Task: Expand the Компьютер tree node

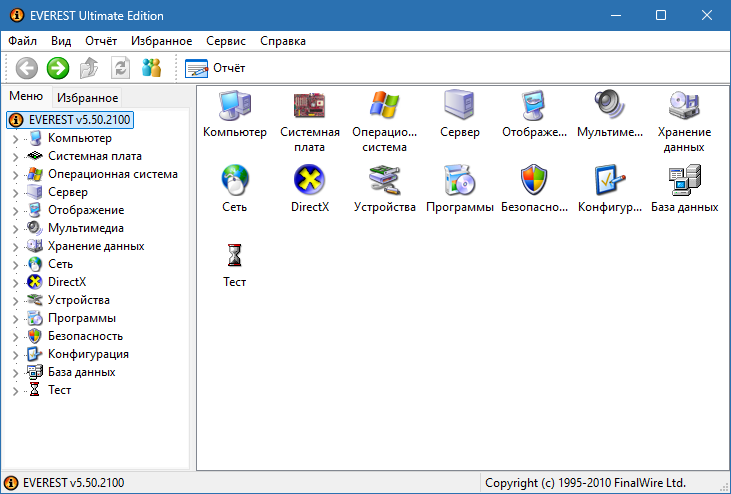Action: pos(15,138)
